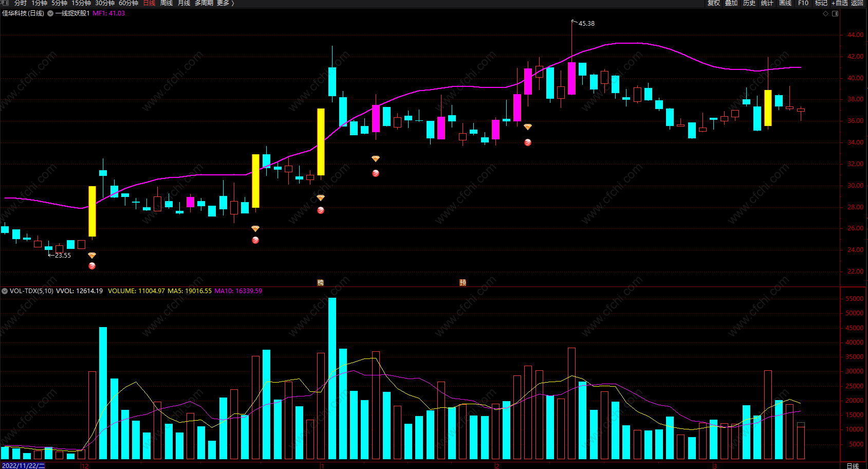Screen dimensions: 868x469
Task: Activate the 画线 drawing tools button
Action: coord(785,3)
